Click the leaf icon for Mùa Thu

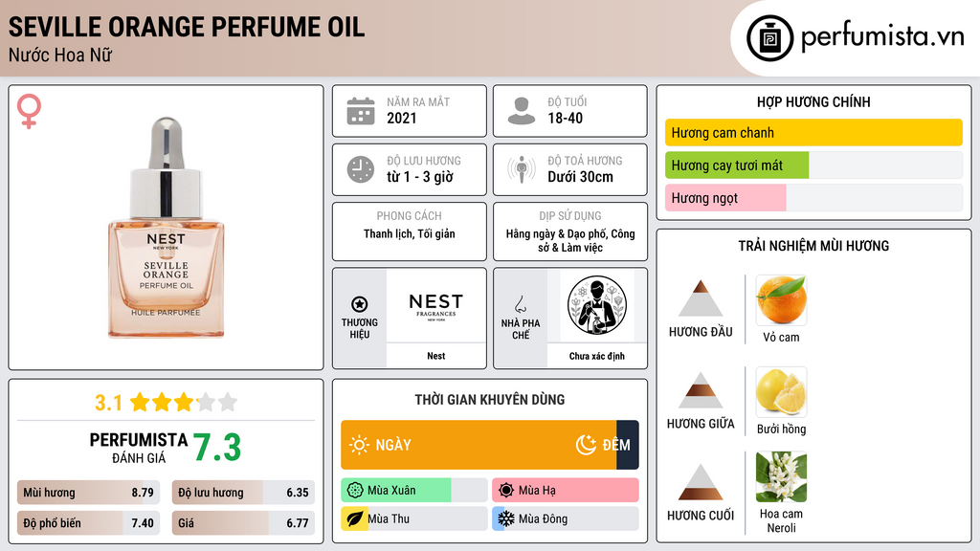click(x=354, y=518)
